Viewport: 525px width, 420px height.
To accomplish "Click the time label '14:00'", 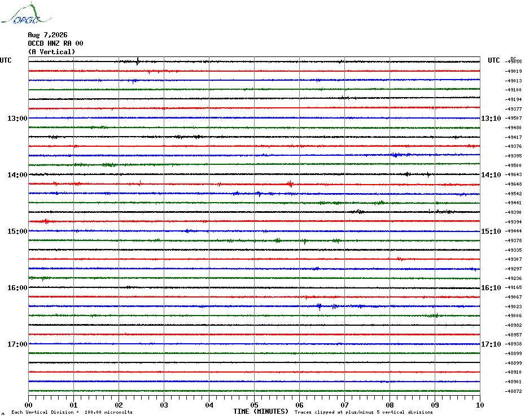I will click(17, 175).
